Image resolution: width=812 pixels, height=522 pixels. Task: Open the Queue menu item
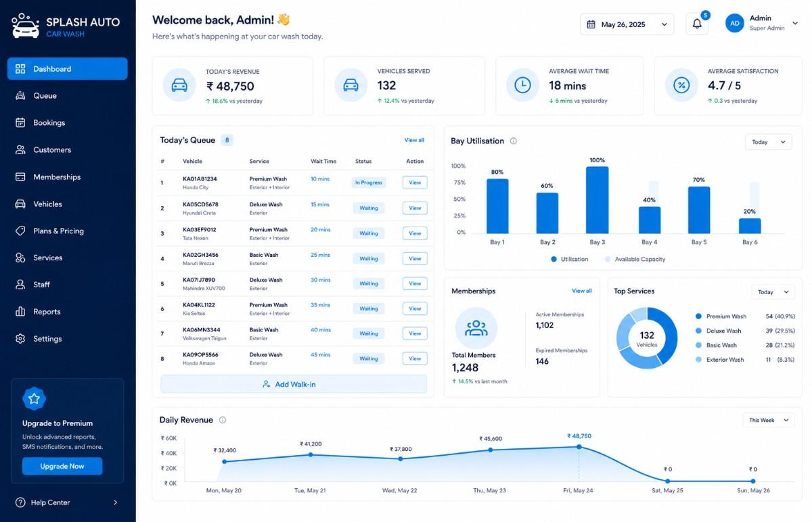pyautogui.click(x=68, y=96)
